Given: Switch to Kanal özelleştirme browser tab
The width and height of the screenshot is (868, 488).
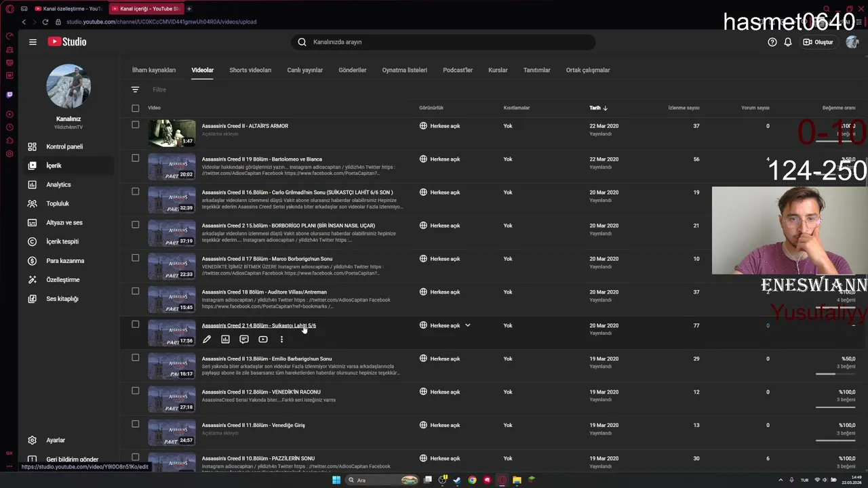Looking at the screenshot, I should point(68,9).
